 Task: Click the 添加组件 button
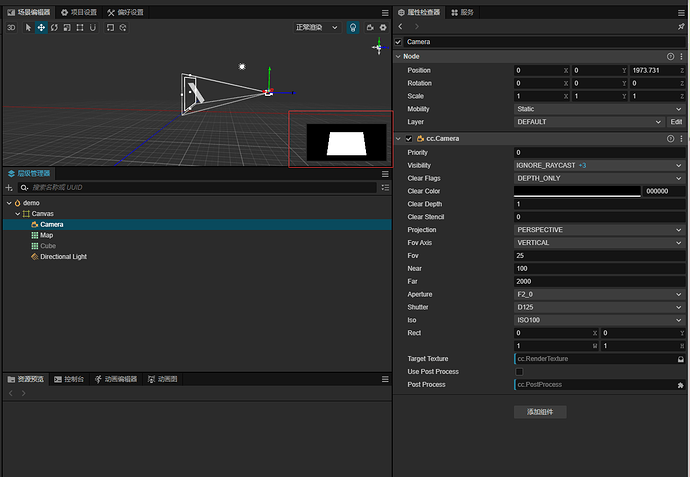[x=540, y=412]
